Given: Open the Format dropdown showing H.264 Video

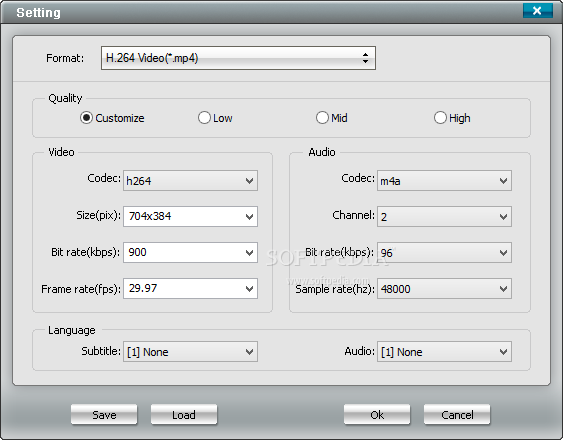Looking at the screenshot, I should coord(238,58).
